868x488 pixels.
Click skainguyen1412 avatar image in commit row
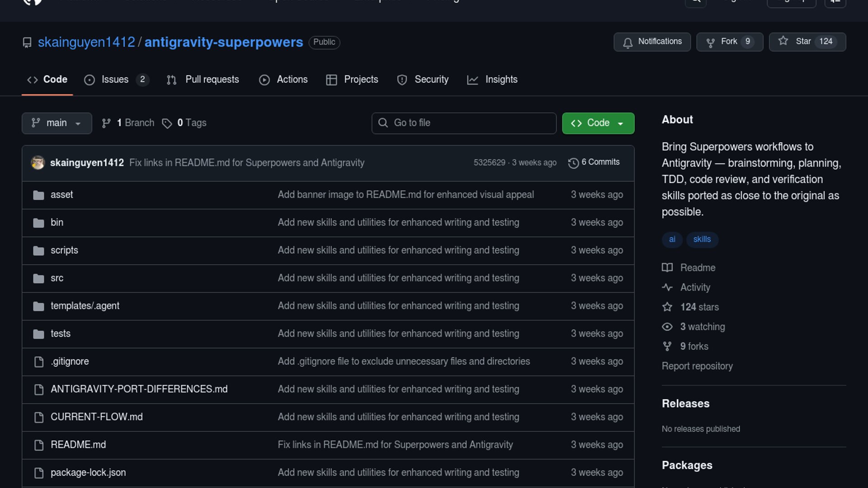pyautogui.click(x=38, y=163)
